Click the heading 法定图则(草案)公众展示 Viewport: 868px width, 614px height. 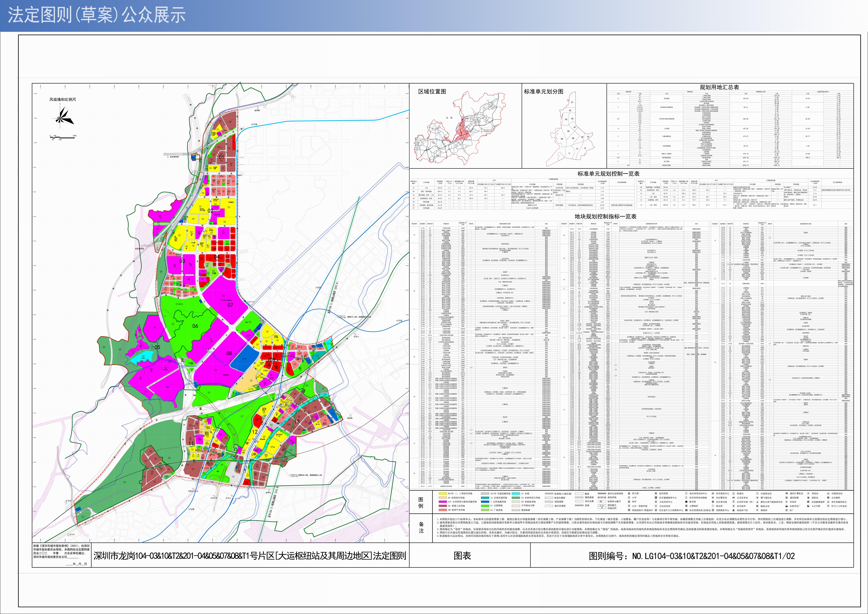click(97, 15)
